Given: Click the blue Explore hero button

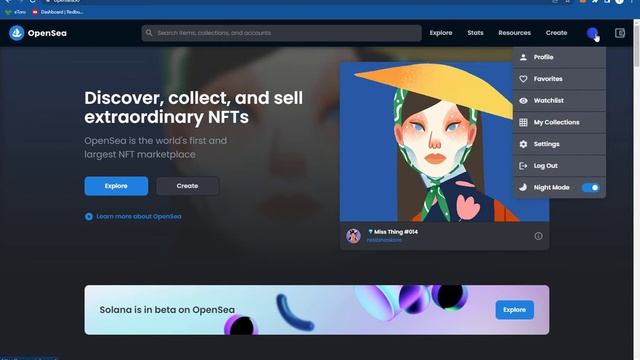Looking at the screenshot, I should [116, 186].
